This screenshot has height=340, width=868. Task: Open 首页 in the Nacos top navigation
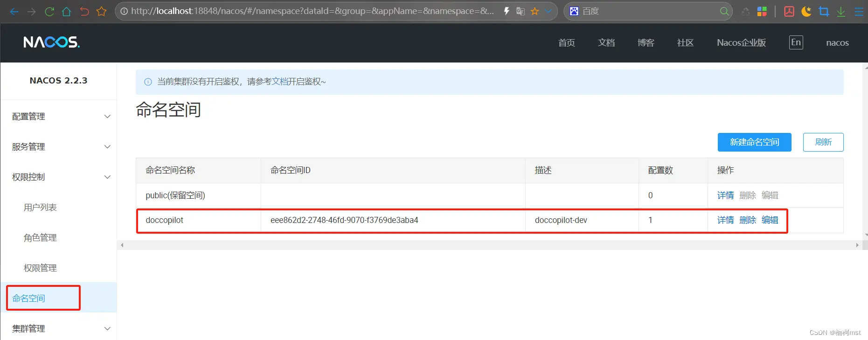(x=567, y=42)
